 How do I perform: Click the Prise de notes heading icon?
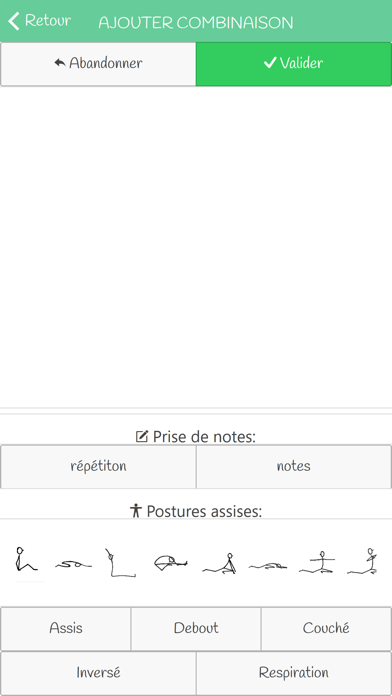(x=141, y=437)
